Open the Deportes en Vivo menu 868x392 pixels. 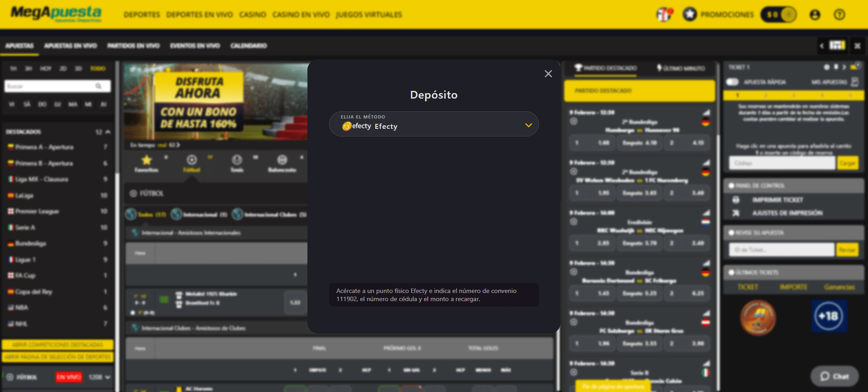click(199, 15)
